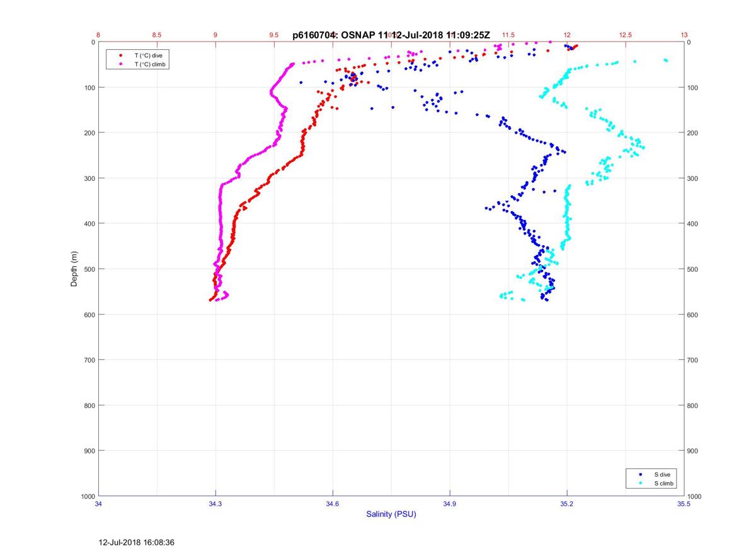Click the 'Depth (m)' axis label
The width and height of the screenshot is (756, 558).
74,269
